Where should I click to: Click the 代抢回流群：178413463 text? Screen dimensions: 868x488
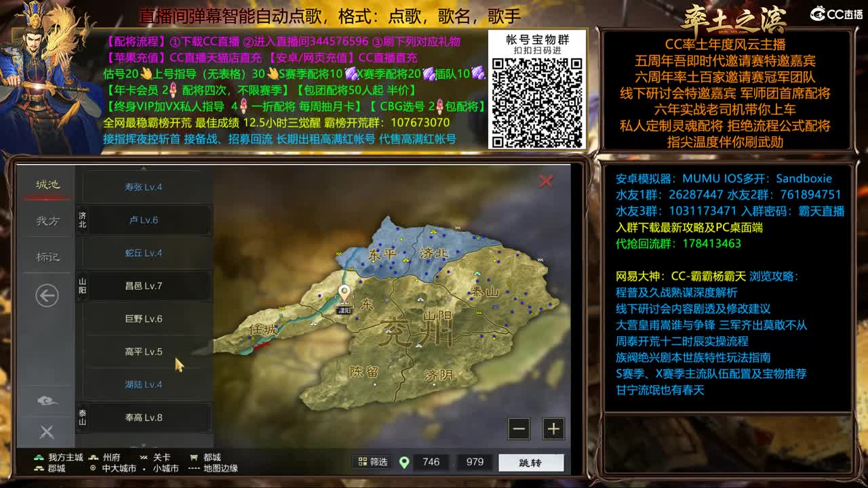pos(678,243)
